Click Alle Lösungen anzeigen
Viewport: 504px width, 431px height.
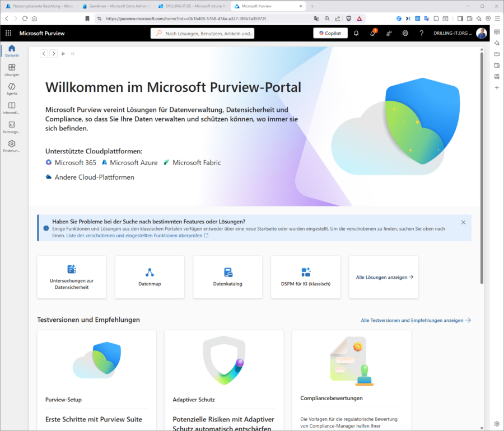(384, 277)
